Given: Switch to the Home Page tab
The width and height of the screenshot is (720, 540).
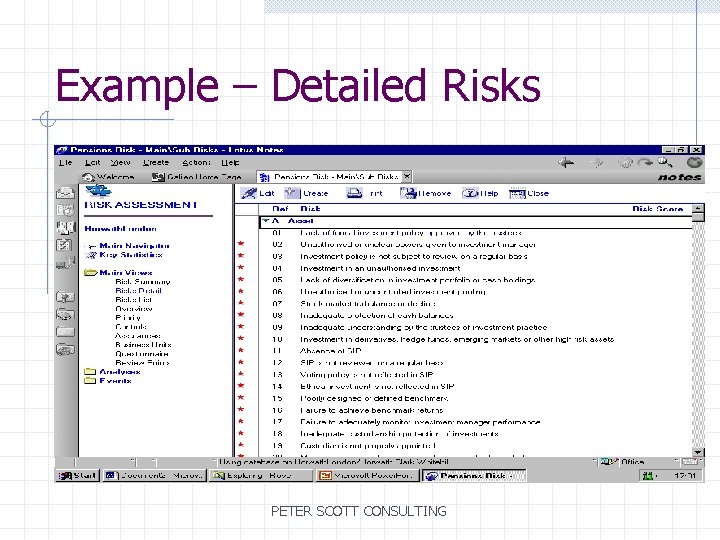Looking at the screenshot, I should click(197, 177).
